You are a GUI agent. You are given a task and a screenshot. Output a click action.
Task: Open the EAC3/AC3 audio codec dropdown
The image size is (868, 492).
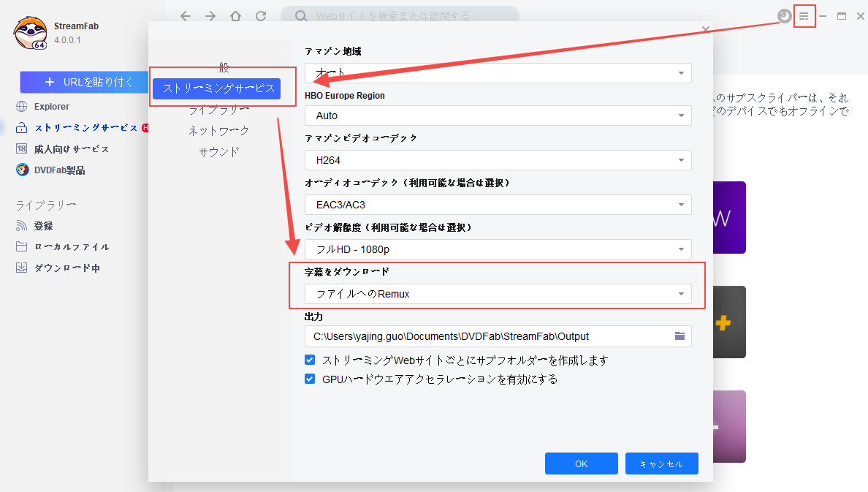click(498, 205)
